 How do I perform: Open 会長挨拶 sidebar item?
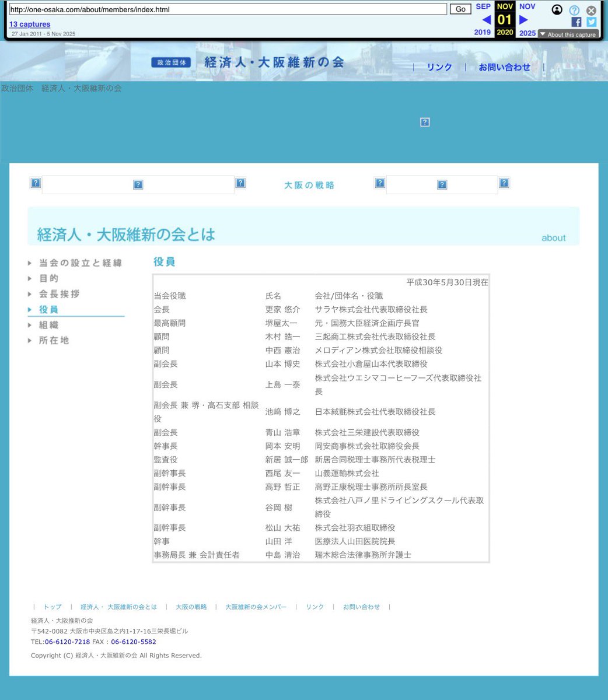(60, 294)
